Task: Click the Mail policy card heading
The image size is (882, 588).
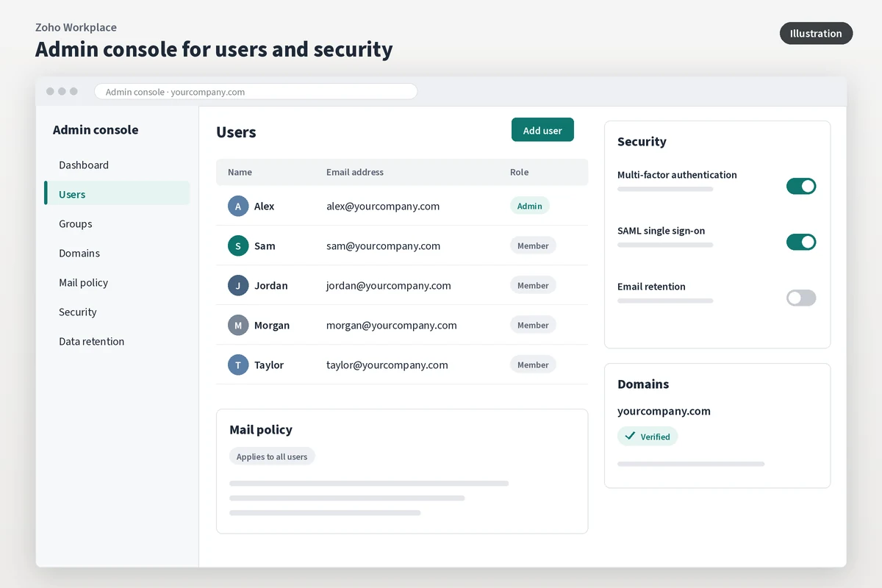Action: (x=261, y=429)
